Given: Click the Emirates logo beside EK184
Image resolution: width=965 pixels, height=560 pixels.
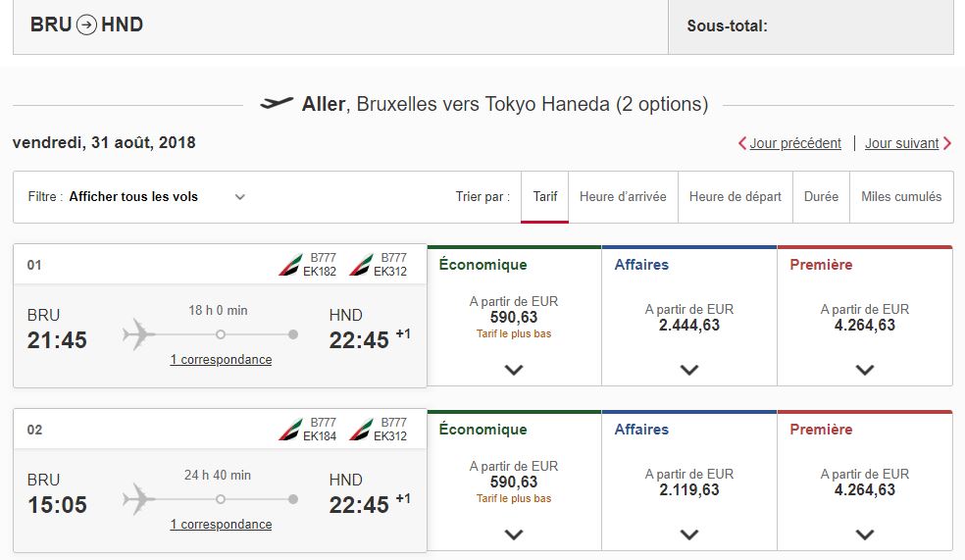Looking at the screenshot, I should [x=290, y=430].
